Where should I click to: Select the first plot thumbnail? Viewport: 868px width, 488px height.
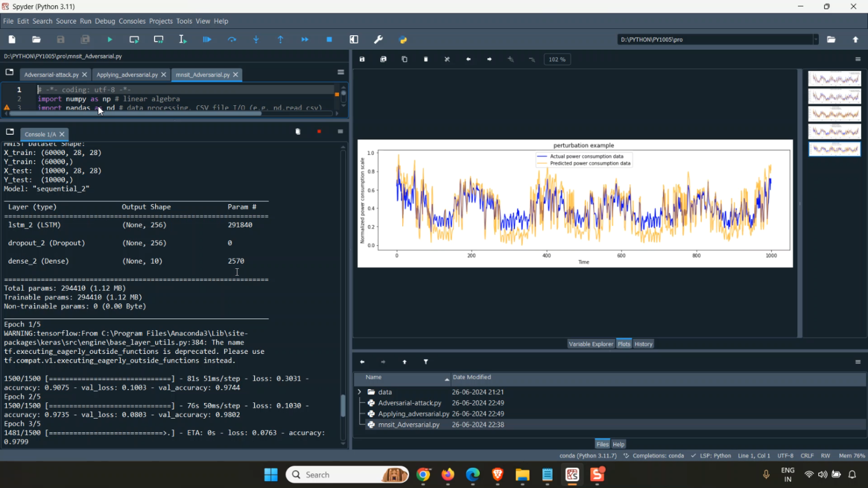(834, 79)
